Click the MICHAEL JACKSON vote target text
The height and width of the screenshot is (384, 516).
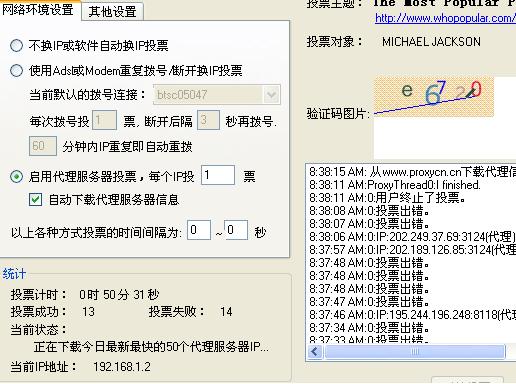431,42
